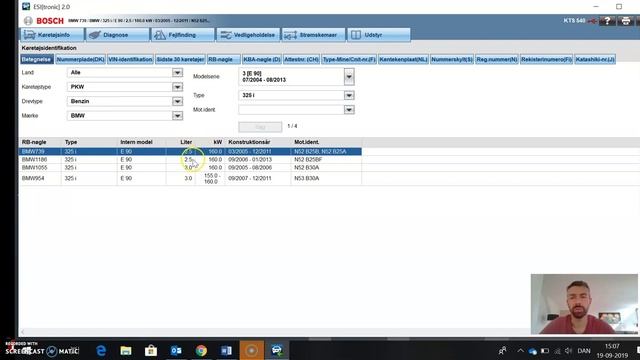Select the RB-nøgle sub-tab
The image size is (640, 360).
(x=224, y=60)
